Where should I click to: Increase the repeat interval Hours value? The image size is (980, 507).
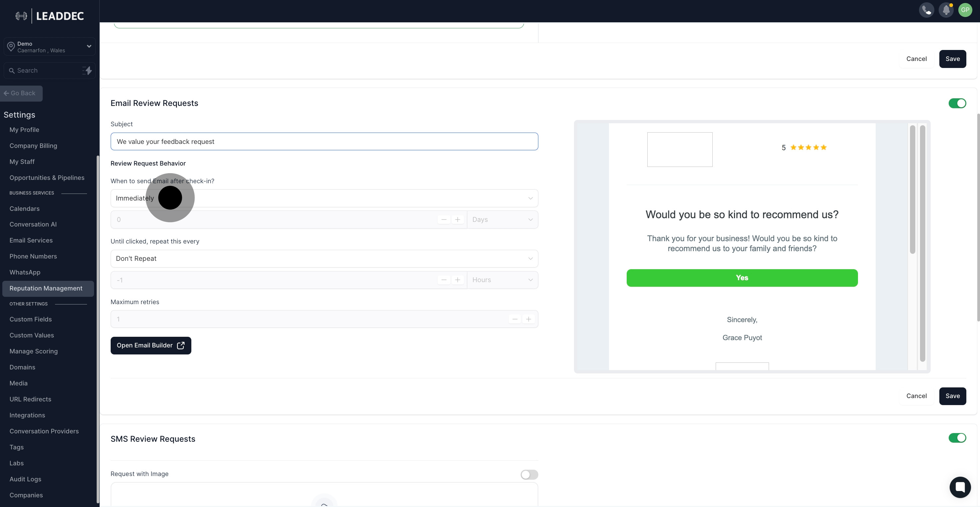point(458,280)
